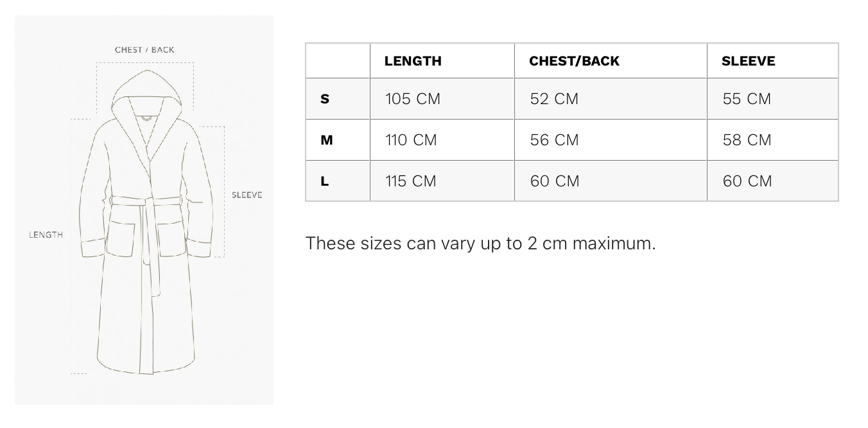Click the CHEST / BACK label on diagram
The image size is (868, 428).
pyautogui.click(x=144, y=49)
